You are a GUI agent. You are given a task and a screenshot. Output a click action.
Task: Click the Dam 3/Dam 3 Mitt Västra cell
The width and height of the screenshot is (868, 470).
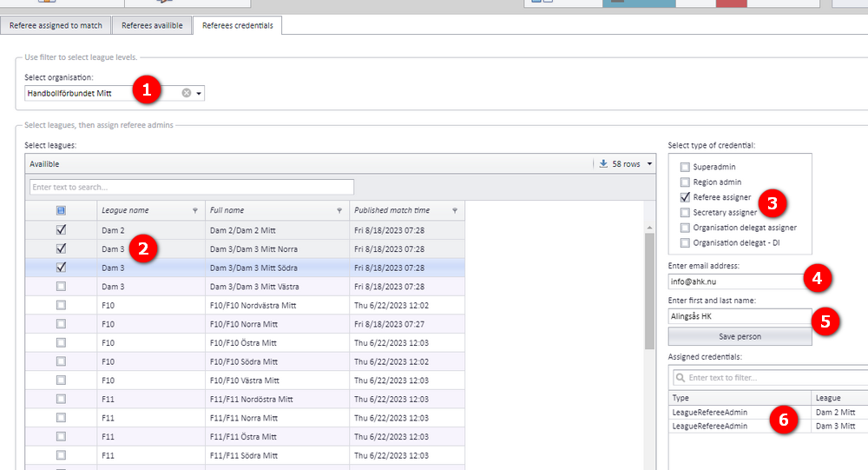coord(278,287)
